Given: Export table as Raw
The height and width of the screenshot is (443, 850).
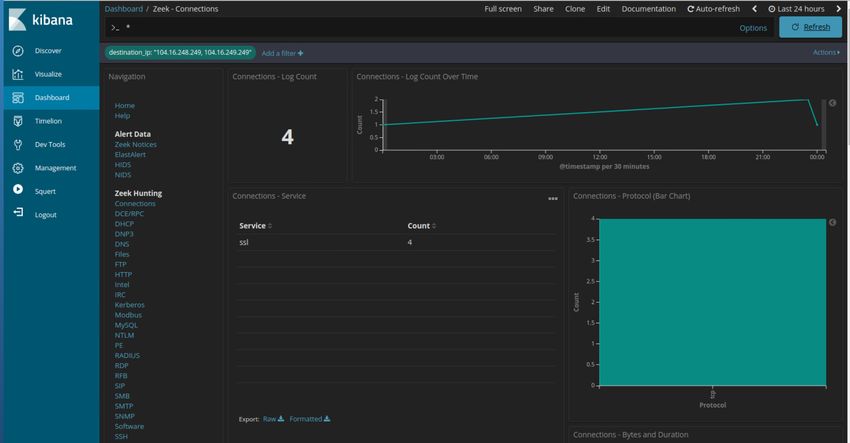Looking at the screenshot, I should (x=273, y=419).
